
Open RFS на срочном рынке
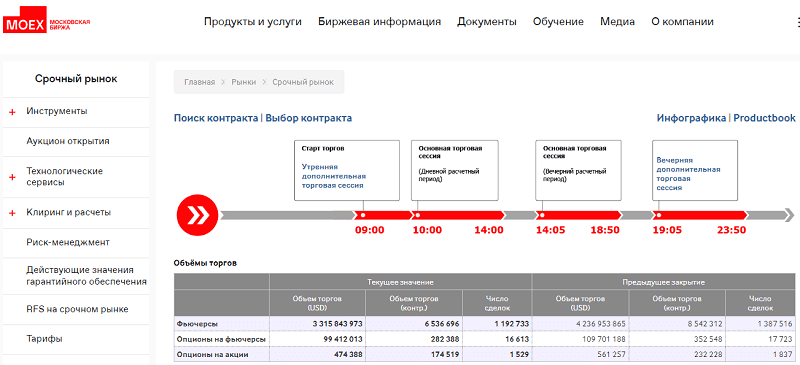tap(77, 309)
